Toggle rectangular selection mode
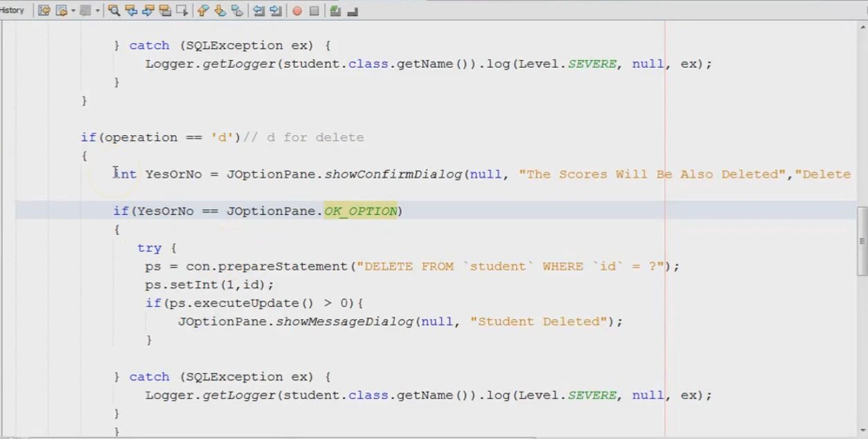The height and width of the screenshot is (439, 868). coord(182,10)
